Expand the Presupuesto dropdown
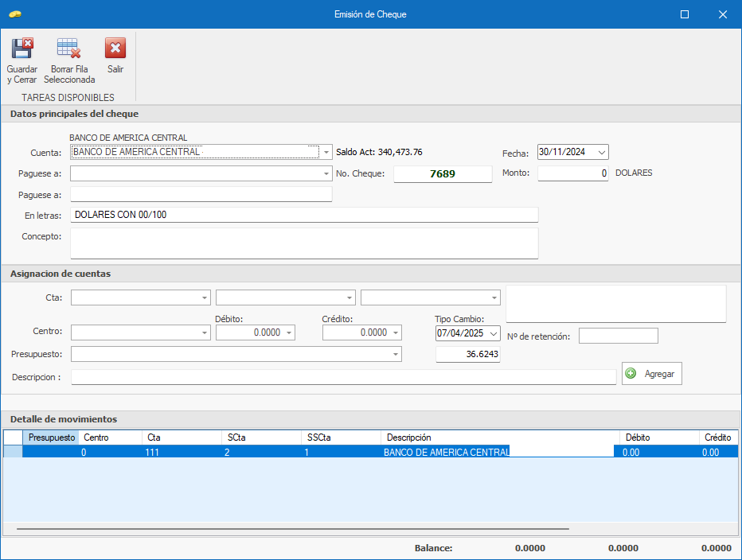 pyautogui.click(x=396, y=354)
